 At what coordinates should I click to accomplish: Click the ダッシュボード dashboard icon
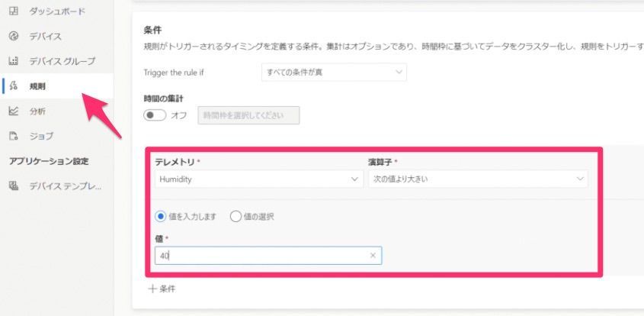pos(13,12)
